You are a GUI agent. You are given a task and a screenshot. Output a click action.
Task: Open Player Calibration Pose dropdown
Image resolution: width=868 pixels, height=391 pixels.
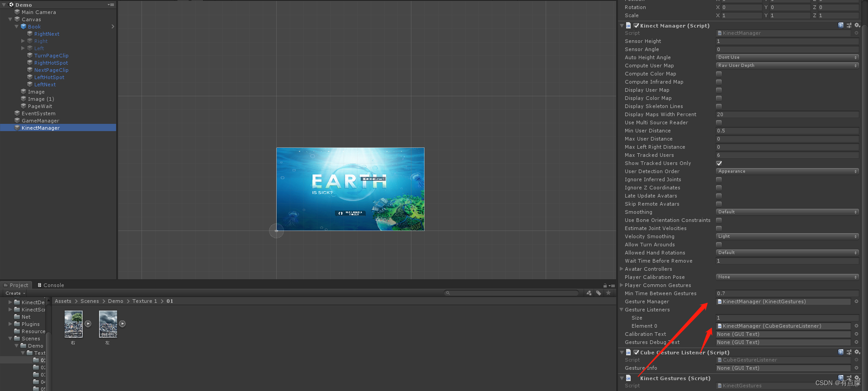tap(787, 277)
